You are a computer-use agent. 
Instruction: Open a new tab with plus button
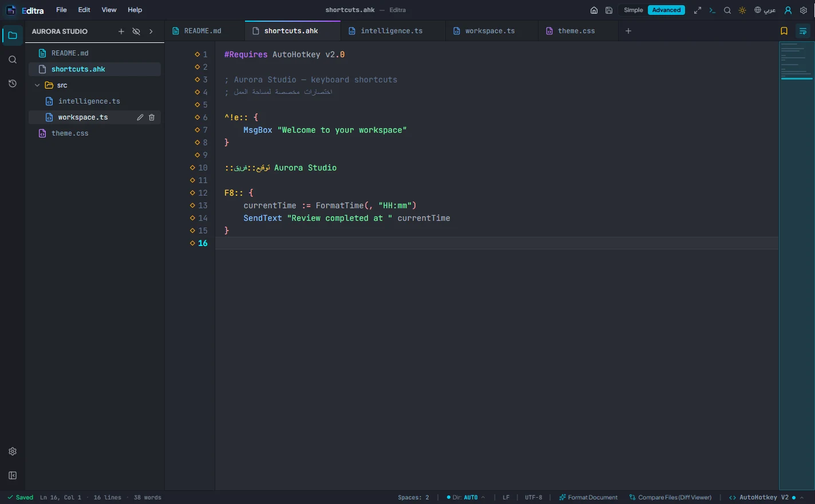click(x=628, y=31)
